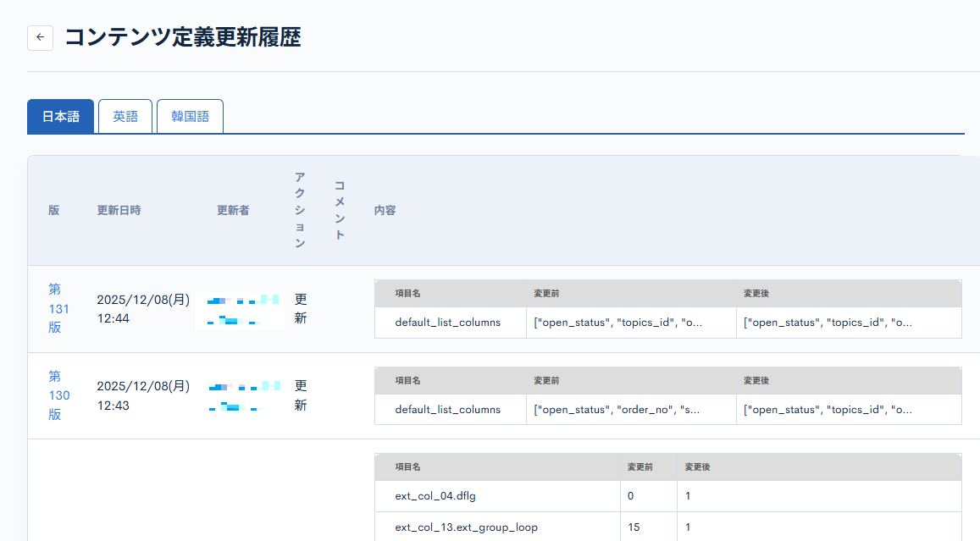980x541 pixels.
Task: Click blurred updater name in version 131 row
Action: pos(241,311)
